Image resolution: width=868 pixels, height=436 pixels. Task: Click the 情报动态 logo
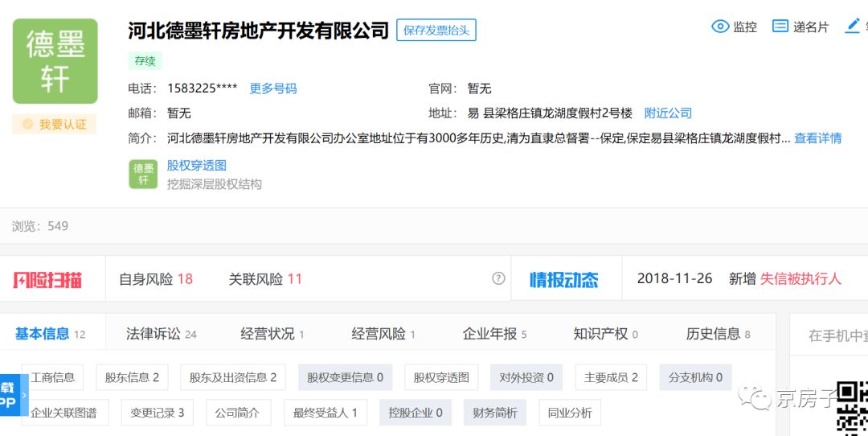click(x=563, y=279)
